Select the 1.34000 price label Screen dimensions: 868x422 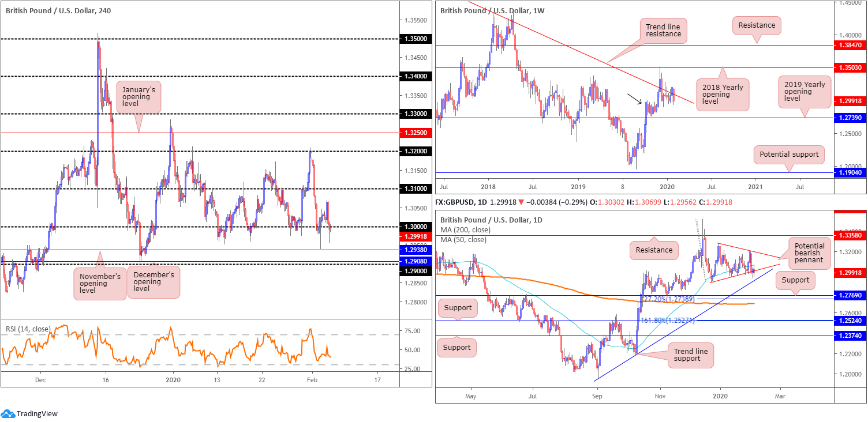click(x=416, y=76)
